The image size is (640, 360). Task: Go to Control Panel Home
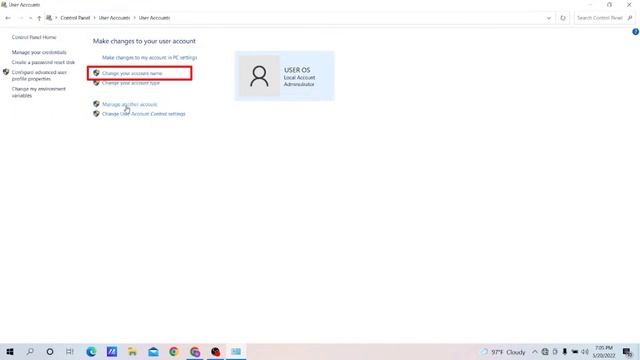coord(34,37)
